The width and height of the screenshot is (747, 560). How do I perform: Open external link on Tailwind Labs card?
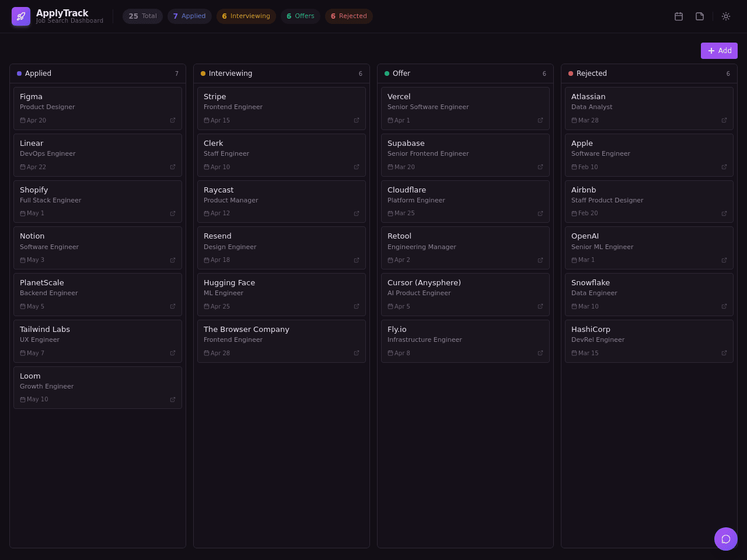173,353
